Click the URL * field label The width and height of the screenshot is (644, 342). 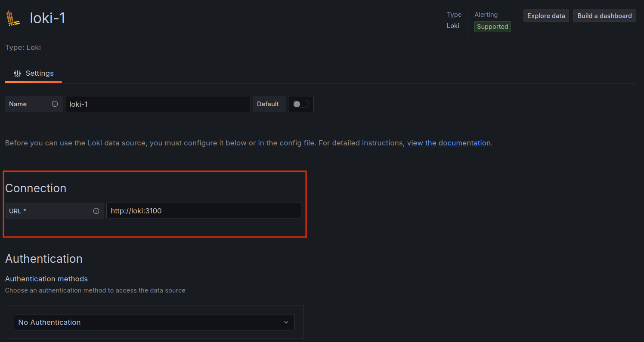pos(18,211)
